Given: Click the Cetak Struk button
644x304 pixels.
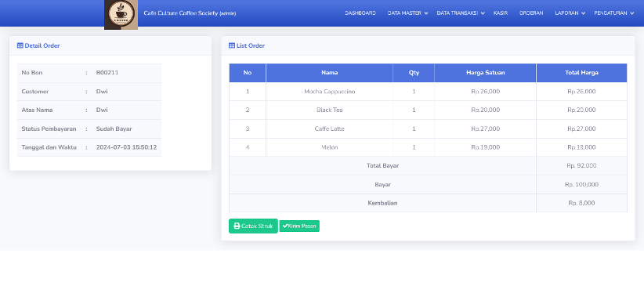Looking at the screenshot, I should (x=253, y=226).
